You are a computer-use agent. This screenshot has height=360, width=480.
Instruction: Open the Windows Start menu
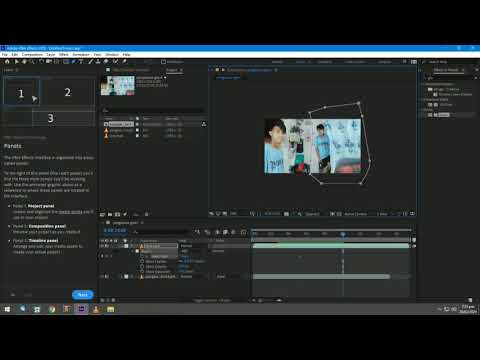[x=7, y=309]
